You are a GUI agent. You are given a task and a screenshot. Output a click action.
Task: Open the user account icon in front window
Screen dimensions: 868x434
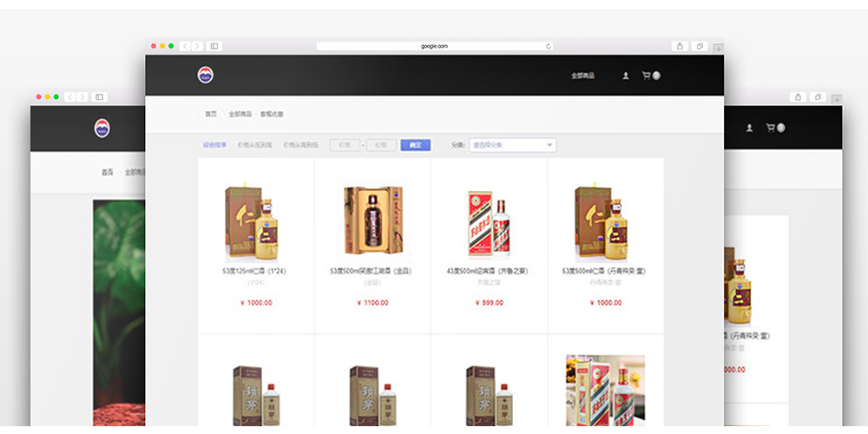pyautogui.click(x=626, y=76)
